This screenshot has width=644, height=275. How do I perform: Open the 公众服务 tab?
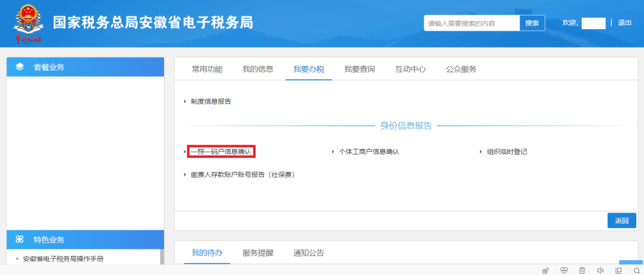click(x=461, y=69)
